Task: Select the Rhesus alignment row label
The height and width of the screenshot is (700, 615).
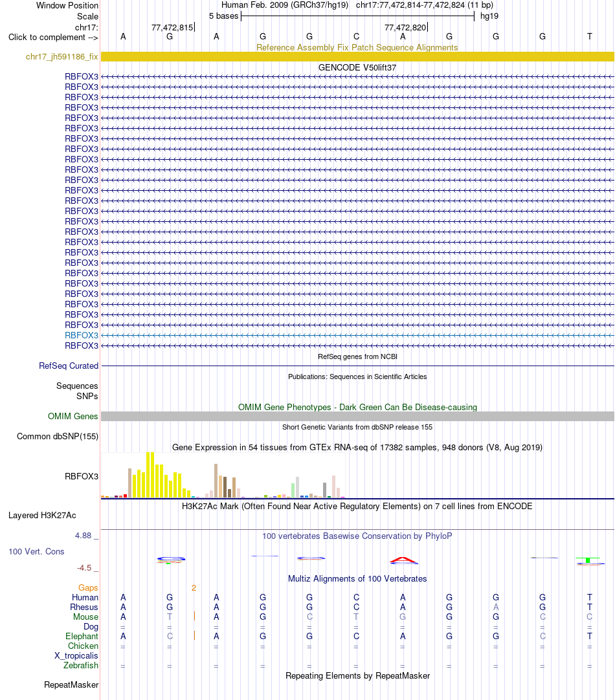Action: point(84,607)
